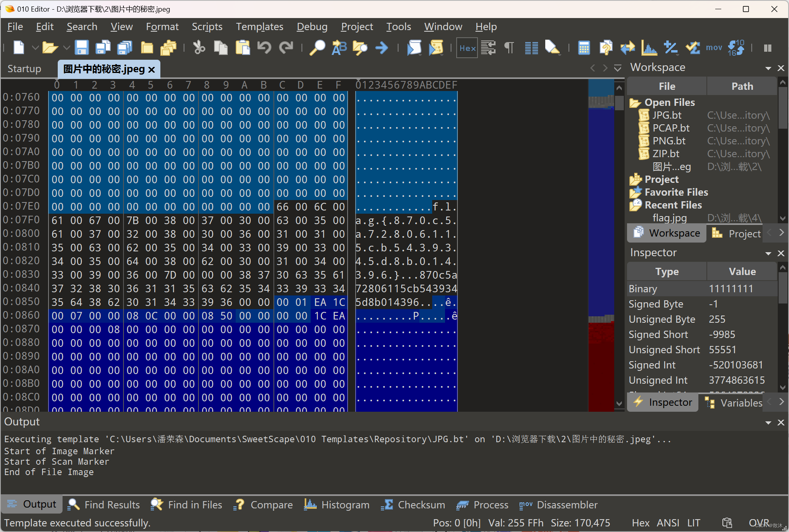Toggle the linefeeds wrap icon

(488, 48)
